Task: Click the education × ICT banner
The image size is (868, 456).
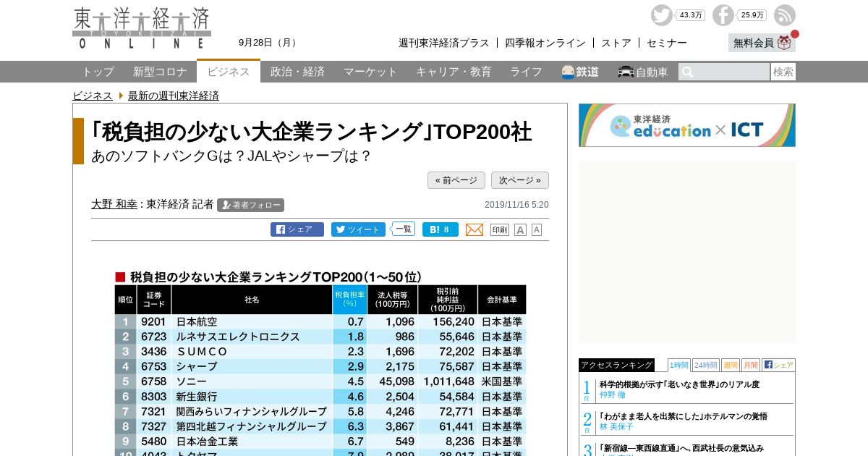Action: pyautogui.click(x=687, y=125)
